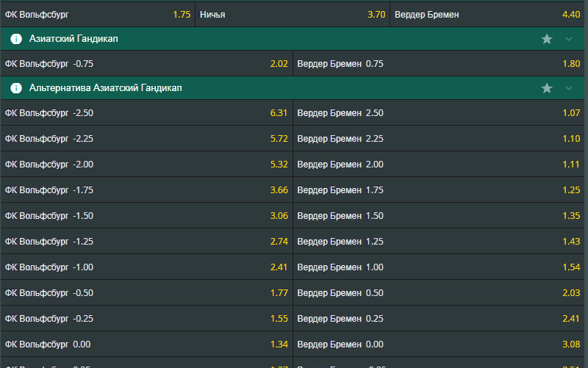The width and height of the screenshot is (588, 368).
Task: Pick Вердер Бремен 0.75 at 1.80
Action: pos(439,64)
